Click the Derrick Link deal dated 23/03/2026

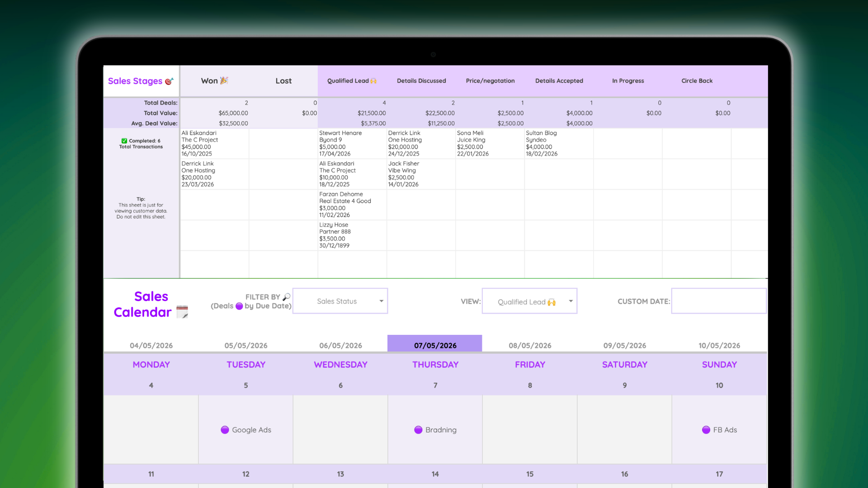215,174
